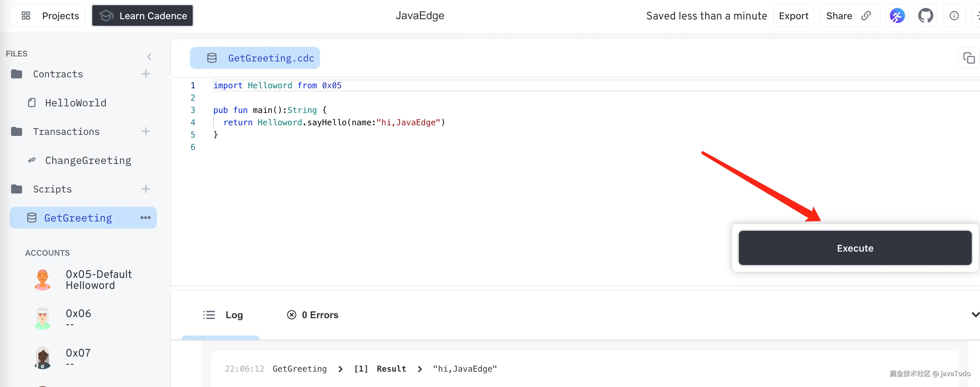
Task: Open the info icon in top bar
Action: click(x=954, y=16)
